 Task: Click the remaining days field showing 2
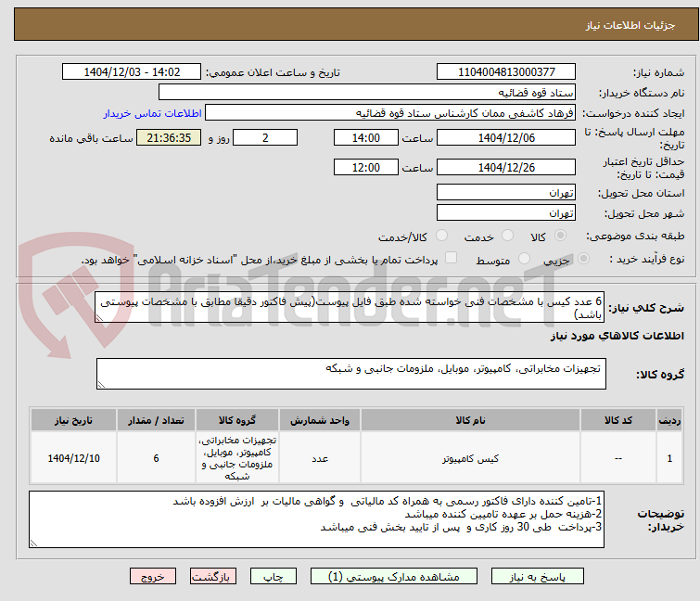(x=265, y=137)
